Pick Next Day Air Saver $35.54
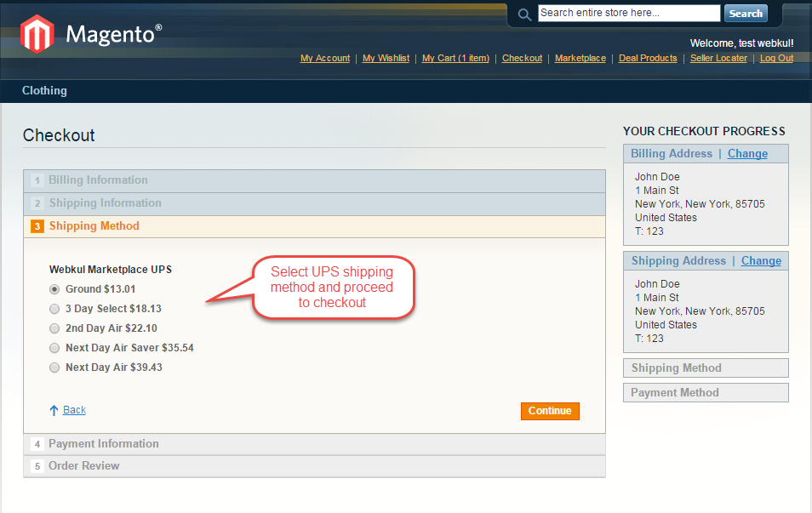812x513 pixels. click(x=54, y=348)
